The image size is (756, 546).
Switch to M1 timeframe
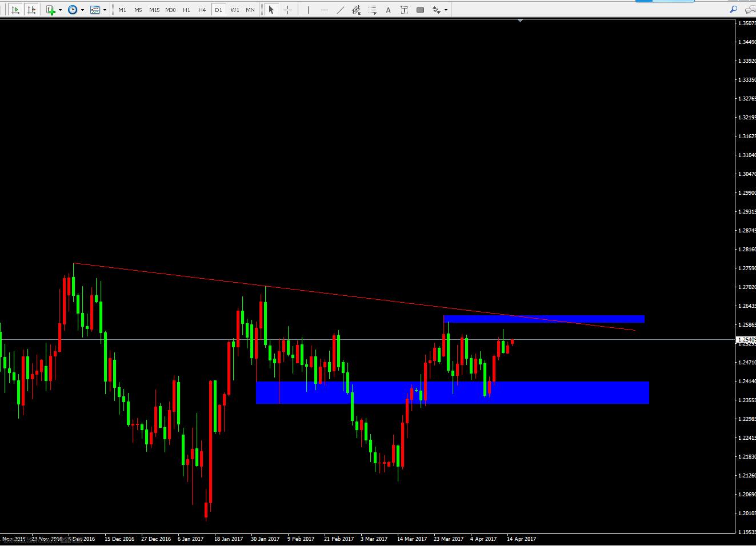pos(122,10)
